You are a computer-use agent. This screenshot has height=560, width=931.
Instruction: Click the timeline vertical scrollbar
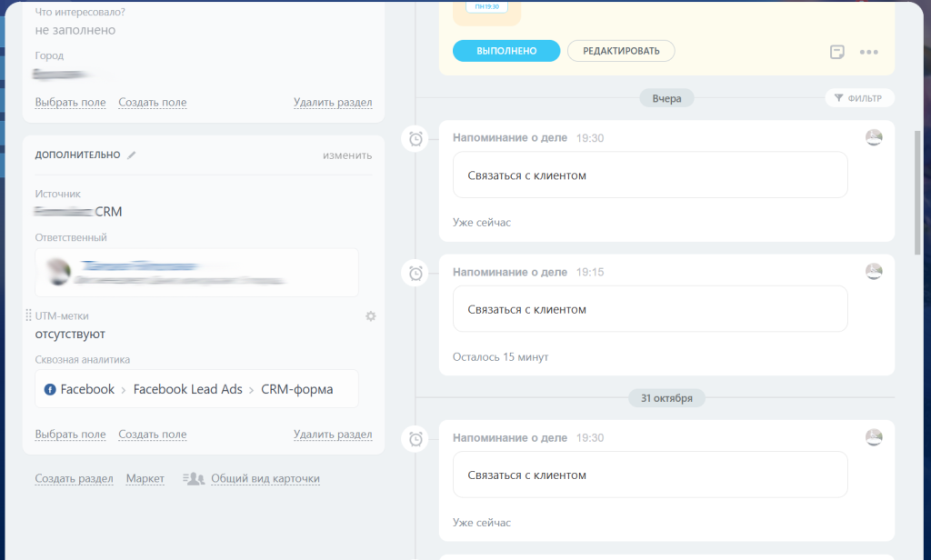point(916,191)
